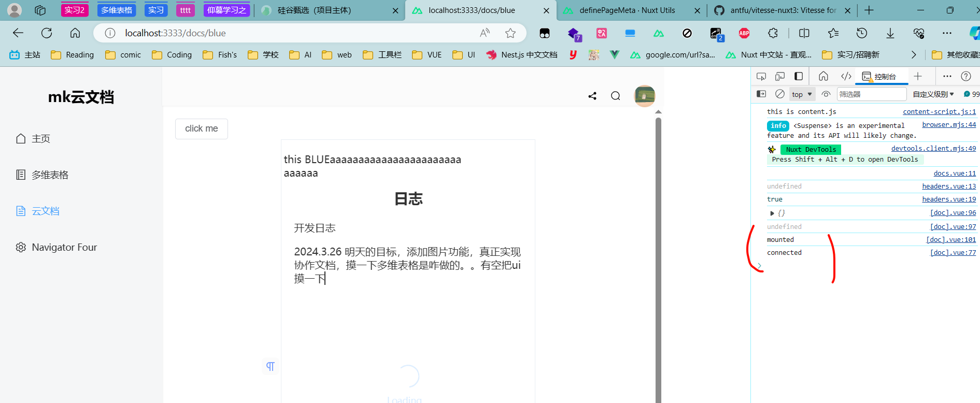Activate the inspect element picker tool
The width and height of the screenshot is (980, 403).
click(761, 77)
